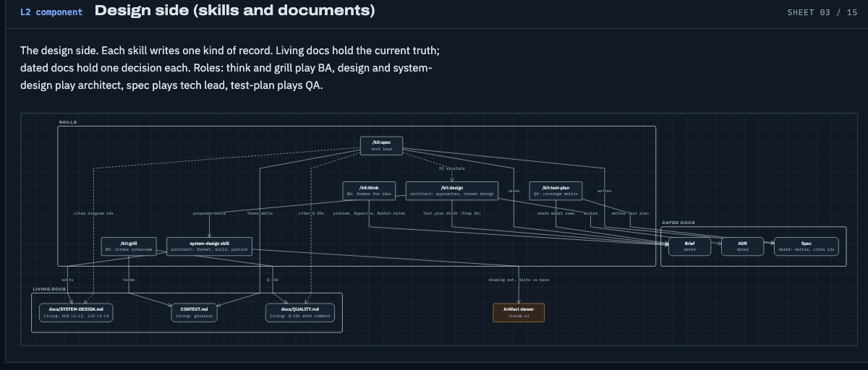Screen dimensions: 868x370
Task: Select the /kit:grill intake interview node
Action: tap(129, 246)
